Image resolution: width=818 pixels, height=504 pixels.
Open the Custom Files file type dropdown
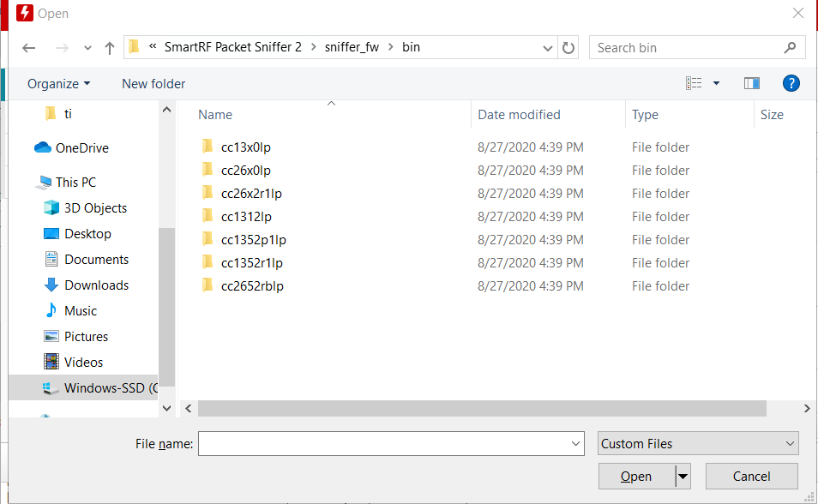click(697, 443)
